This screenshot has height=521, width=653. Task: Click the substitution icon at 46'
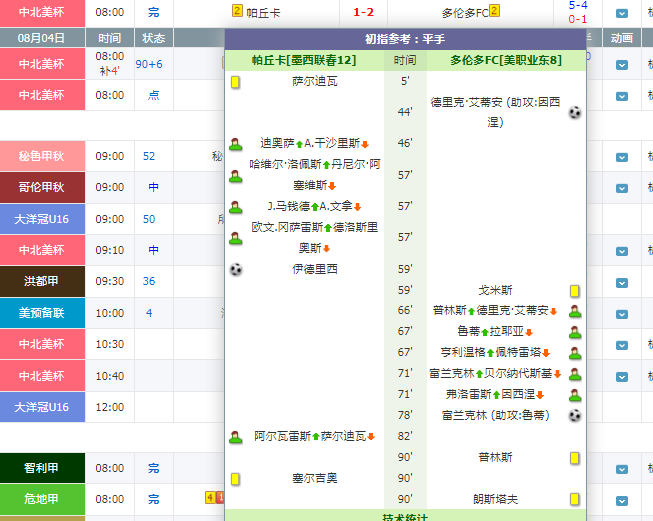[235, 144]
